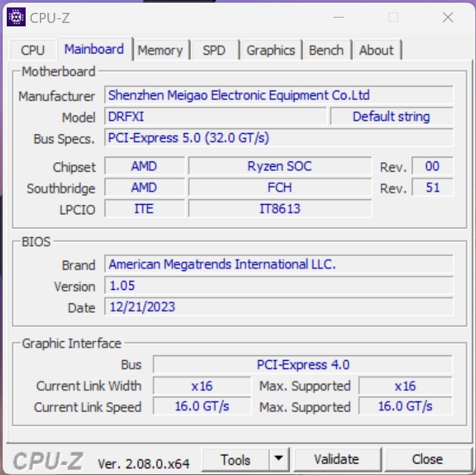
Task: Expand the Tools dropdown arrow
Action: click(x=279, y=459)
